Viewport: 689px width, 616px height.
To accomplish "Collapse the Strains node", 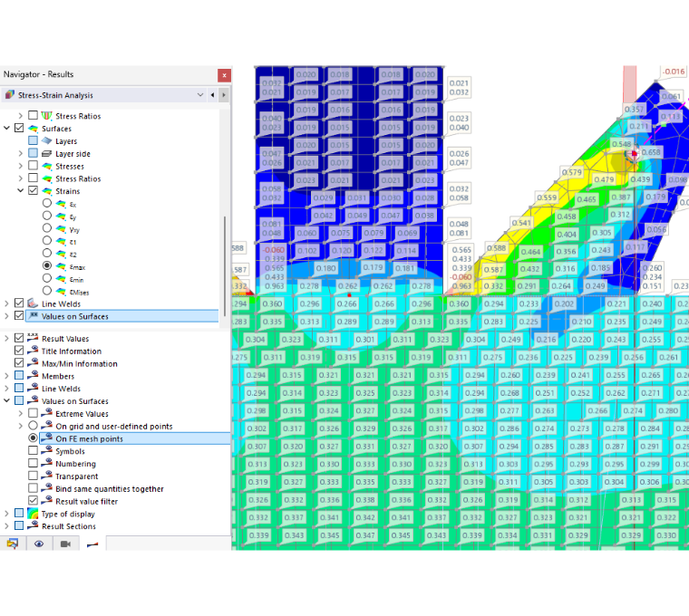I will point(20,190).
